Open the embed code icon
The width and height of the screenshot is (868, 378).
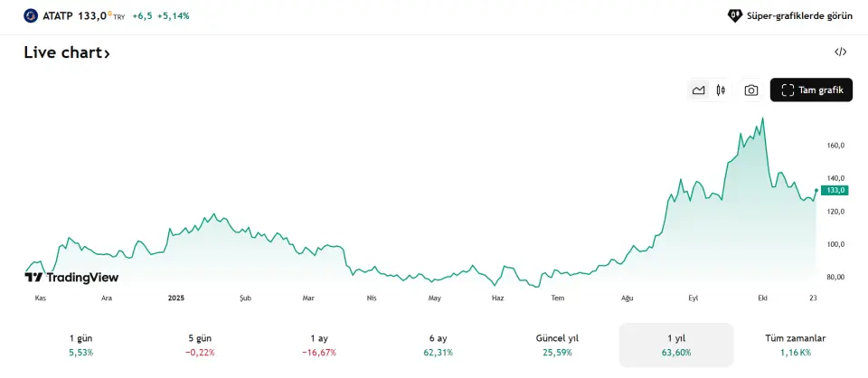tap(840, 52)
